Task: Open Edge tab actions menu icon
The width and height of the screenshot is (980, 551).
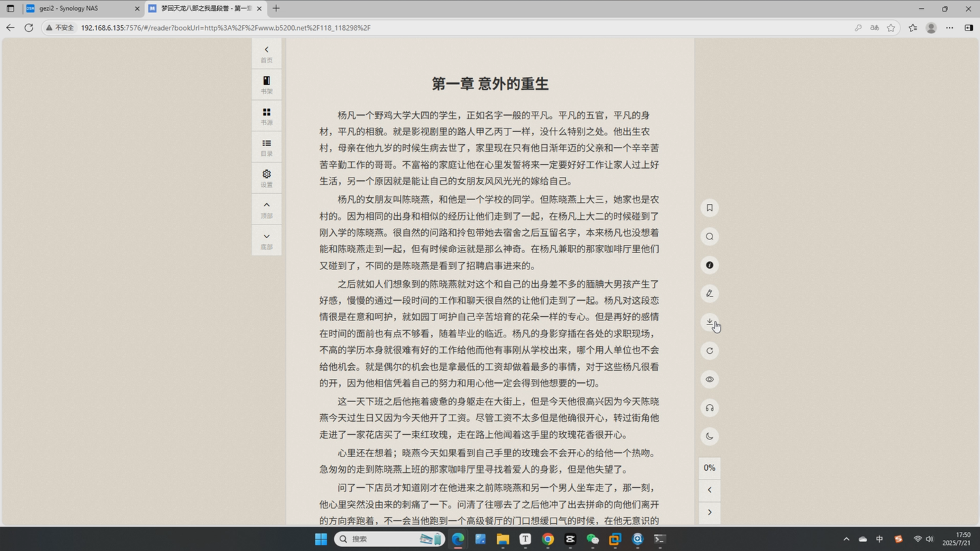Action: pos(10,9)
